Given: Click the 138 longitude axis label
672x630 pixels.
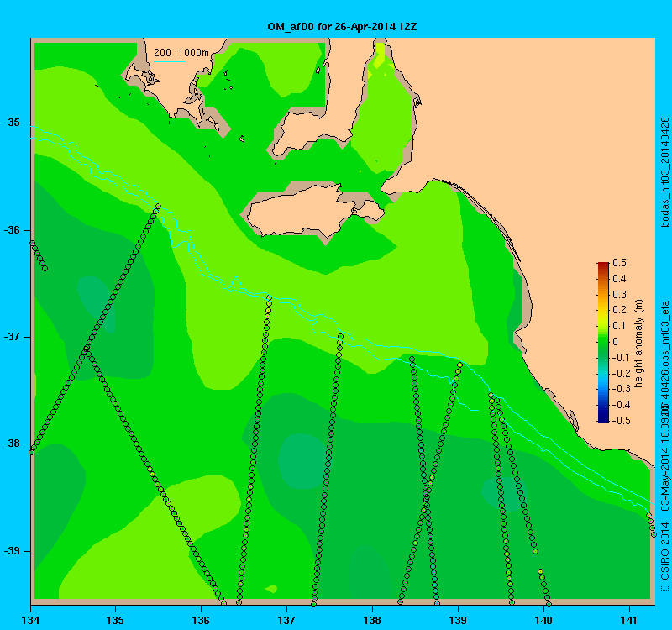Looking at the screenshot, I should (x=372, y=620).
